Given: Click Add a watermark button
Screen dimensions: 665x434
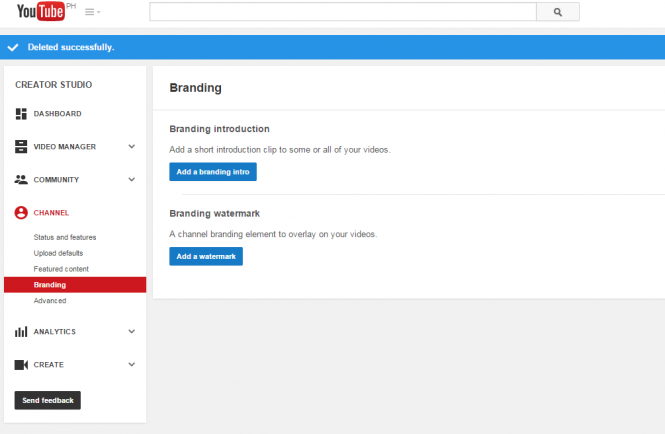Looking at the screenshot, I should (x=206, y=256).
